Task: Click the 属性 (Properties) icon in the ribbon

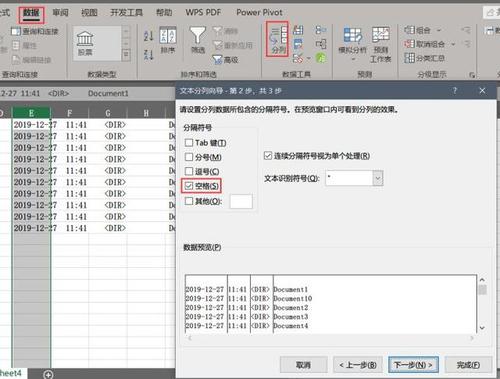Action: [x=16, y=45]
